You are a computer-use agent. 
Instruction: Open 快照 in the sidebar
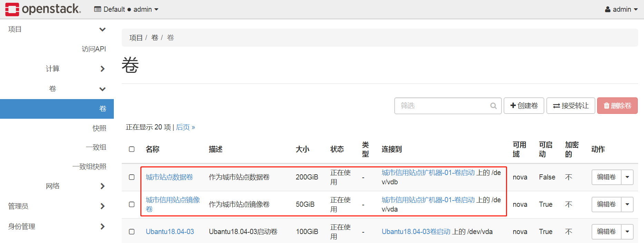point(99,128)
